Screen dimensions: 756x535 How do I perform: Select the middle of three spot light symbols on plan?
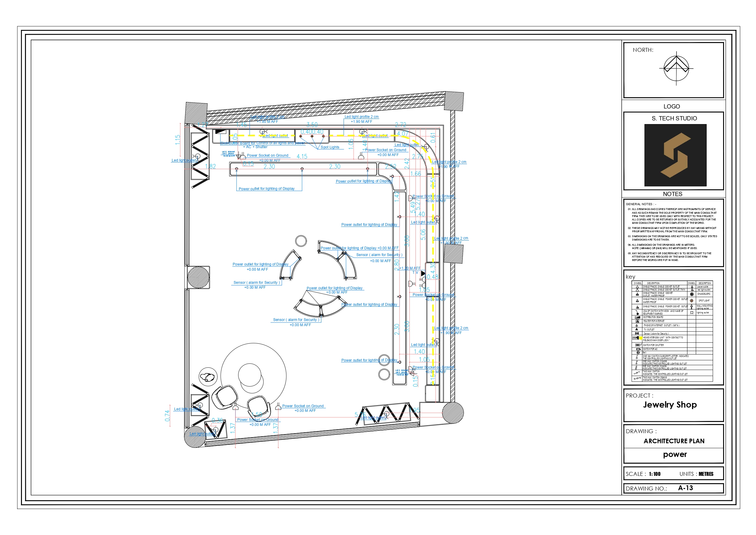pyautogui.click(x=312, y=136)
